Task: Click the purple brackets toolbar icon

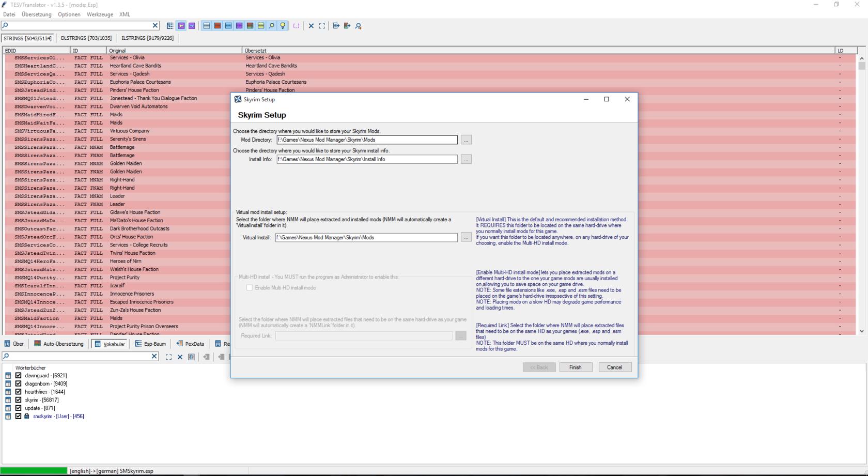Action: [296, 26]
